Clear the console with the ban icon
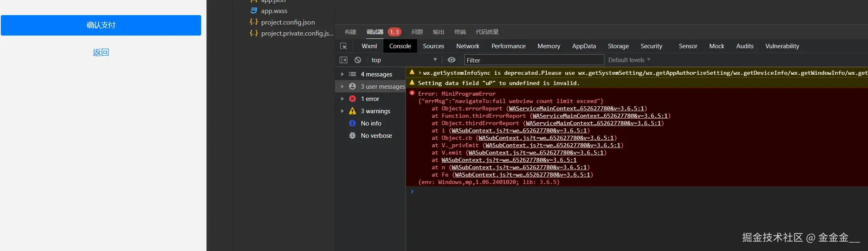The image size is (868, 251). tap(358, 60)
